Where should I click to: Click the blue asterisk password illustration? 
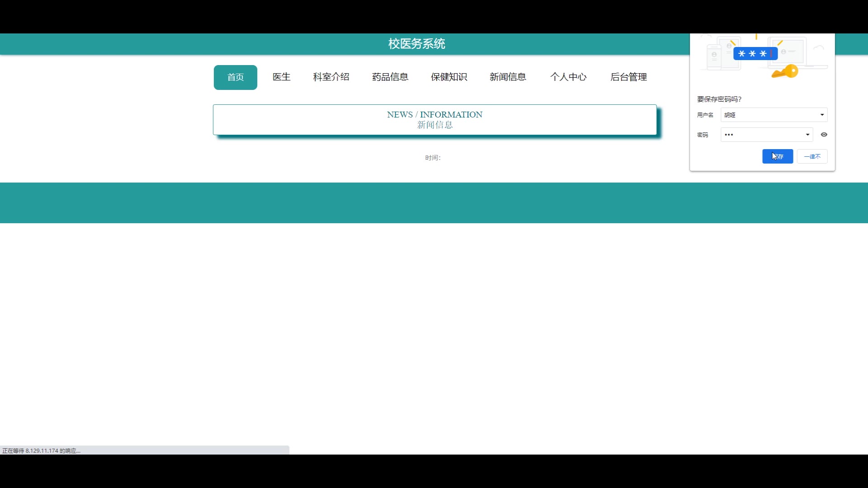click(x=755, y=54)
